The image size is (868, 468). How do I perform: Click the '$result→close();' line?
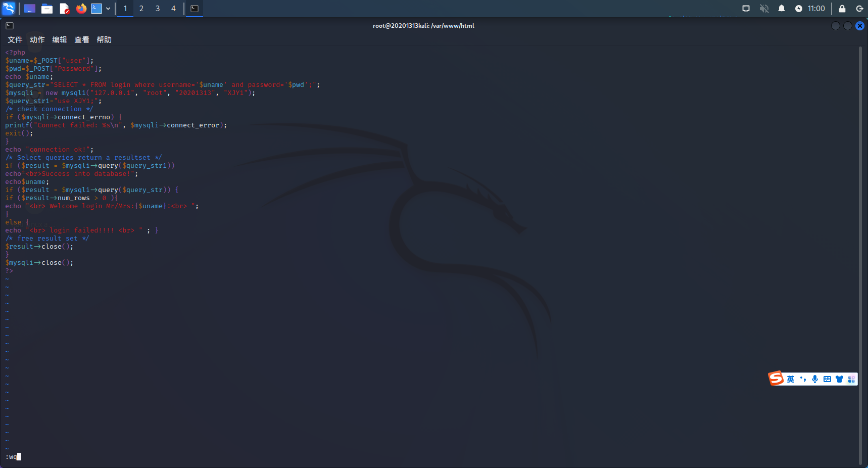39,247
